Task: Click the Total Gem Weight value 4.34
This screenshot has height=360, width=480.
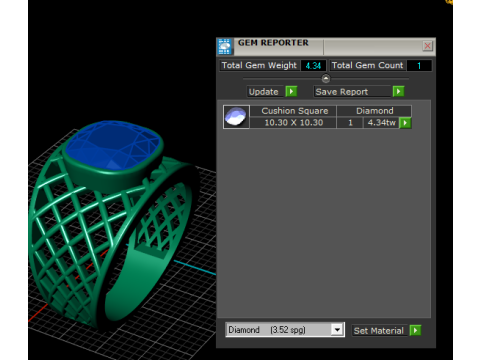Action: [x=313, y=65]
